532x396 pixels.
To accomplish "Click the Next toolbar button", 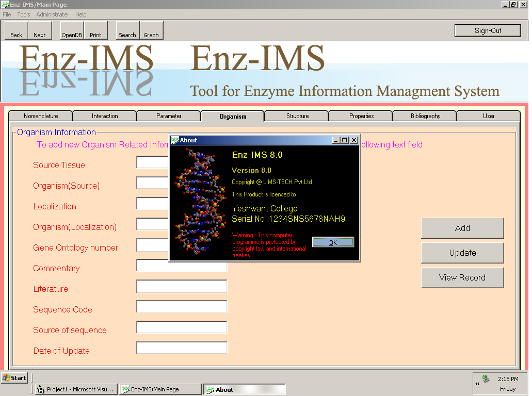I will point(40,30).
